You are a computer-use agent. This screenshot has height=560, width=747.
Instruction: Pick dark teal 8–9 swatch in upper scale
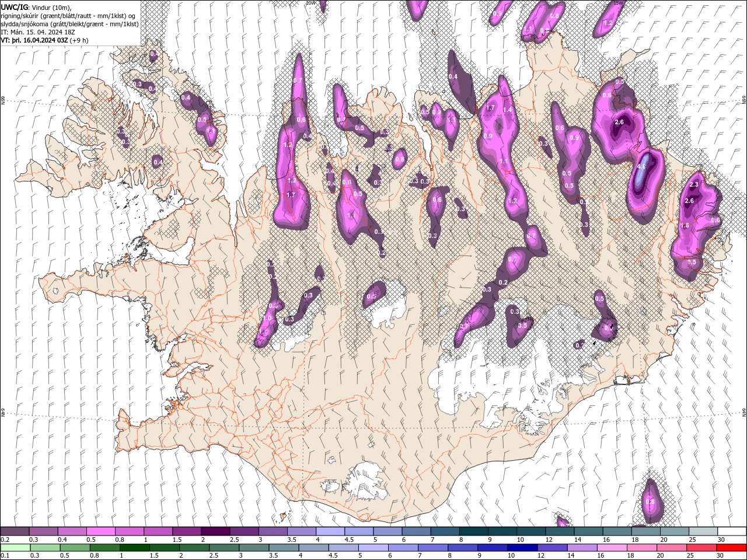tap(474, 531)
